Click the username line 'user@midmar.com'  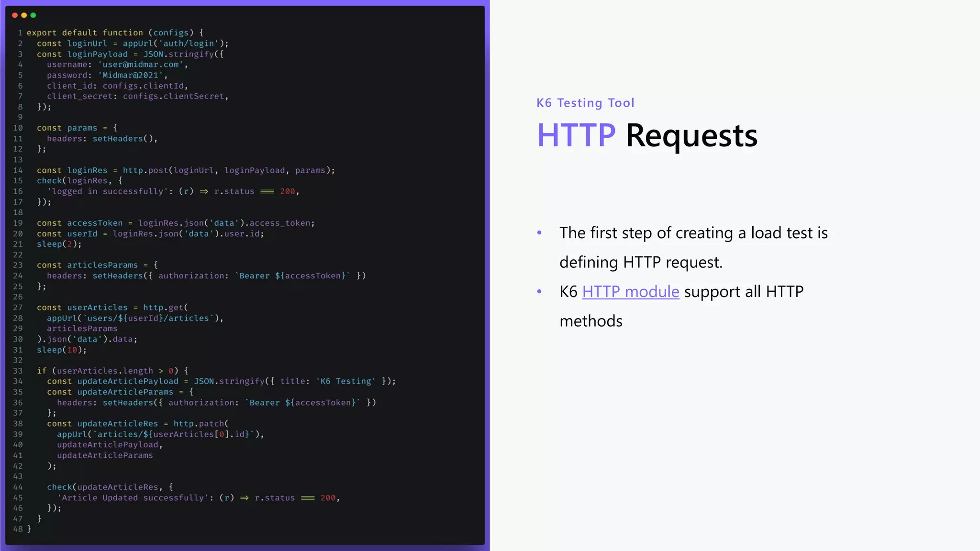117,65
